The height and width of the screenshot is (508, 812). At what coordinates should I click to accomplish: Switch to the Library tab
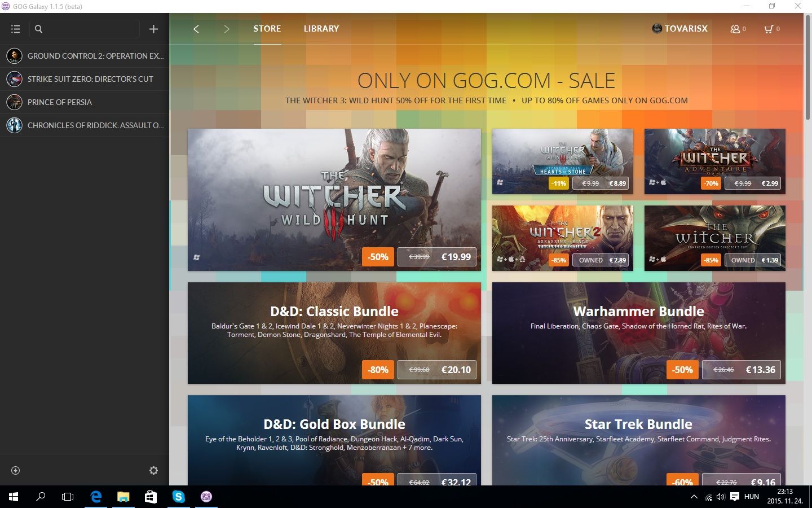click(x=321, y=29)
